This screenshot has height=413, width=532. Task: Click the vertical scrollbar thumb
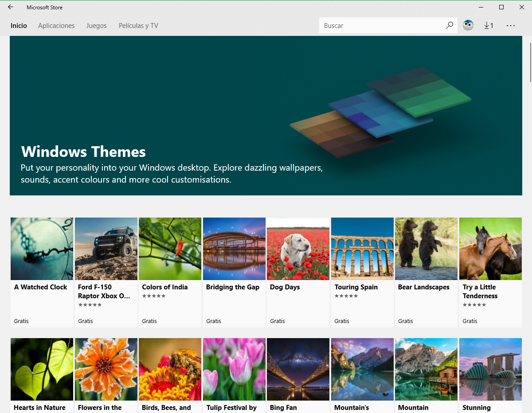pyautogui.click(x=530, y=62)
